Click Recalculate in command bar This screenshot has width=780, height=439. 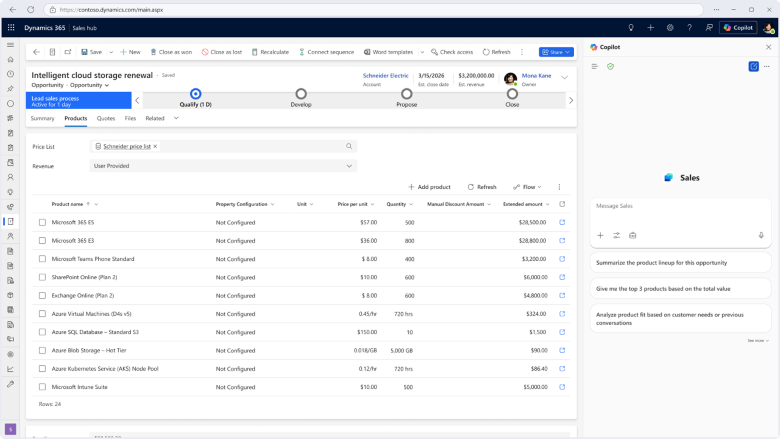270,52
